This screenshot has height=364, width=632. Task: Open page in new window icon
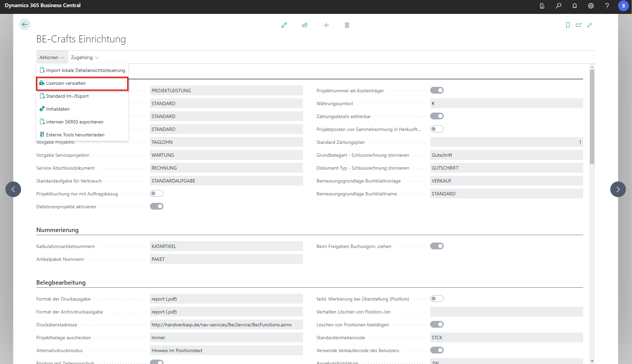tap(578, 25)
